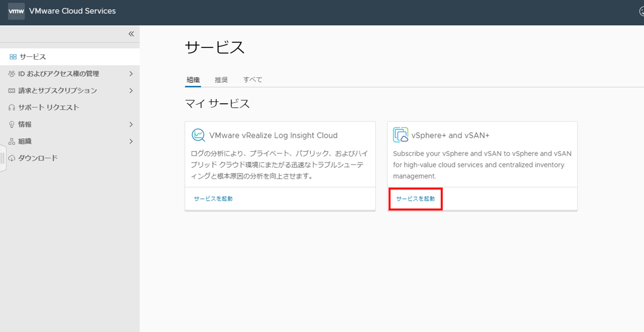Switch to the 推奨 tab
This screenshot has height=332, width=644.
[x=221, y=80]
